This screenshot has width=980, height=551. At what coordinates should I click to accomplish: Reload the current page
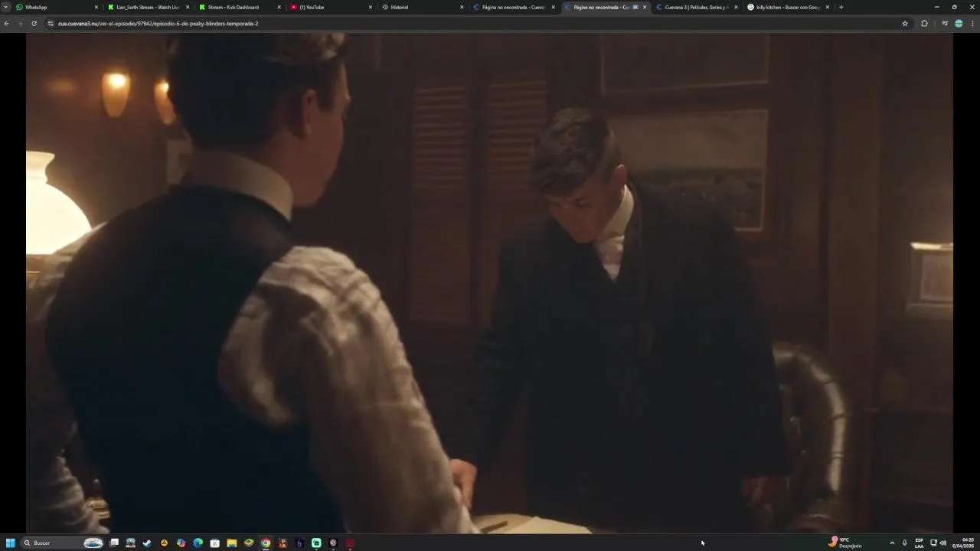(x=34, y=24)
